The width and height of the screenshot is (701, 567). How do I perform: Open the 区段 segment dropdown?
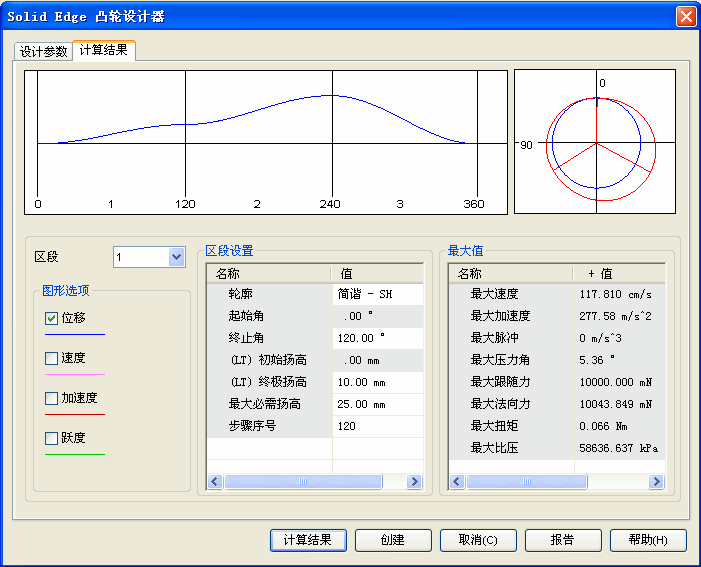tap(177, 258)
